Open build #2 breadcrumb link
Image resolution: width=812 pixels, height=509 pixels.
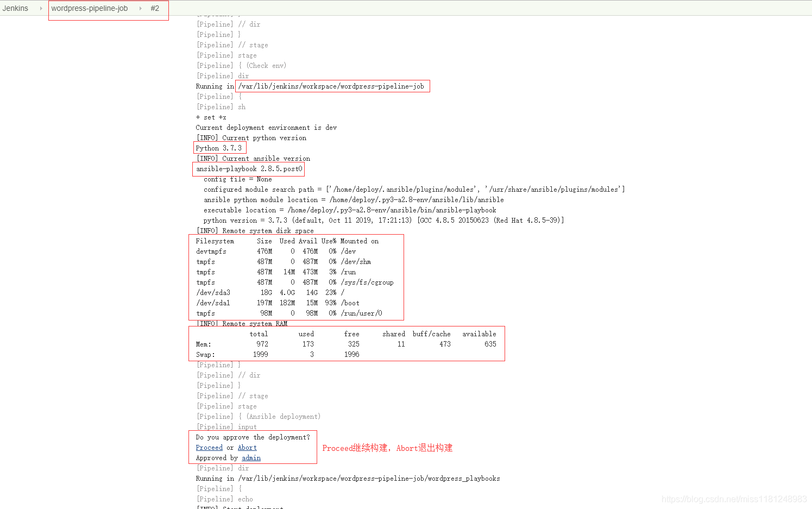(155, 8)
